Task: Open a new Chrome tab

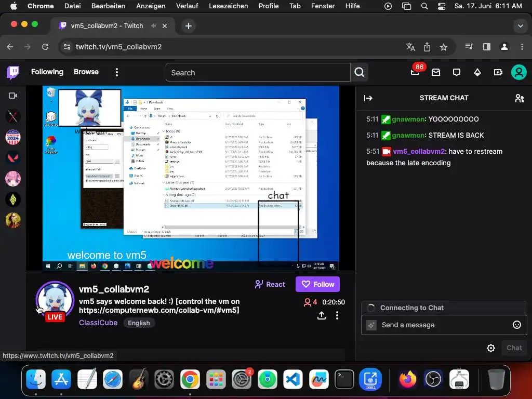Action: click(188, 26)
